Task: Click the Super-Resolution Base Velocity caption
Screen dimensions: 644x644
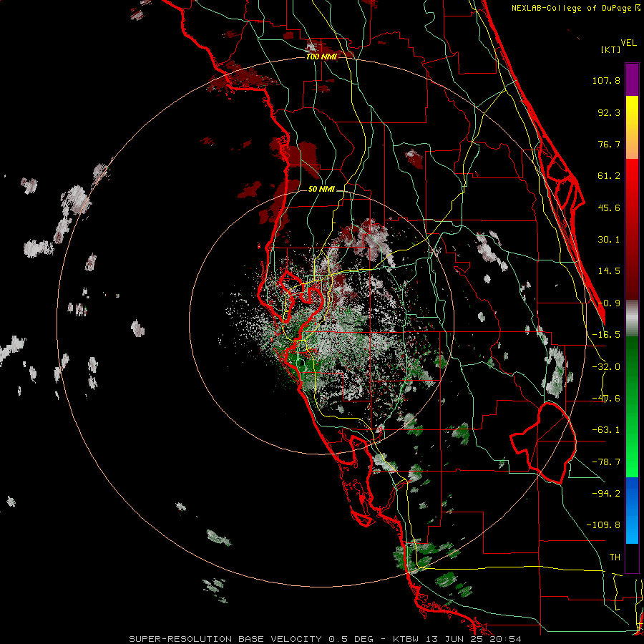Action: coord(326,639)
